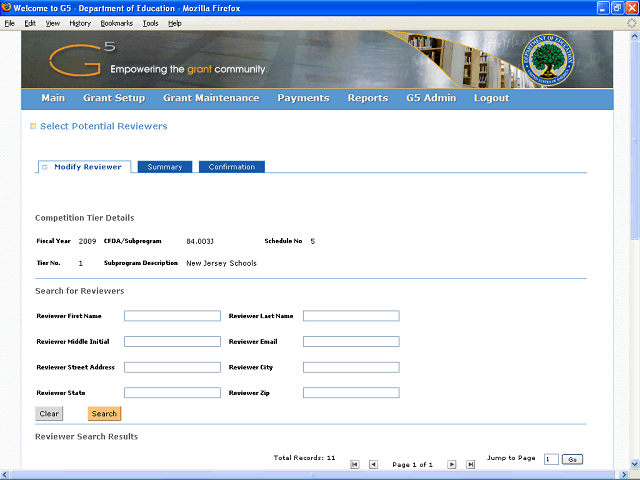Click the Reviewer Zip field
The height and width of the screenshot is (480, 640).
[x=351, y=393]
